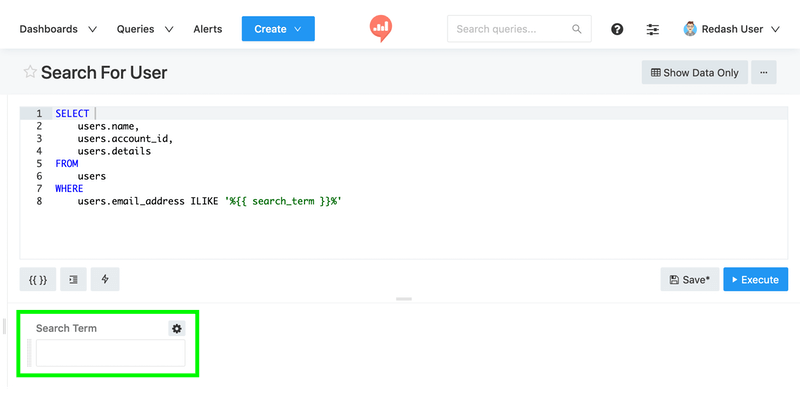Click the editor resize handle below the toolbar

coord(404,299)
